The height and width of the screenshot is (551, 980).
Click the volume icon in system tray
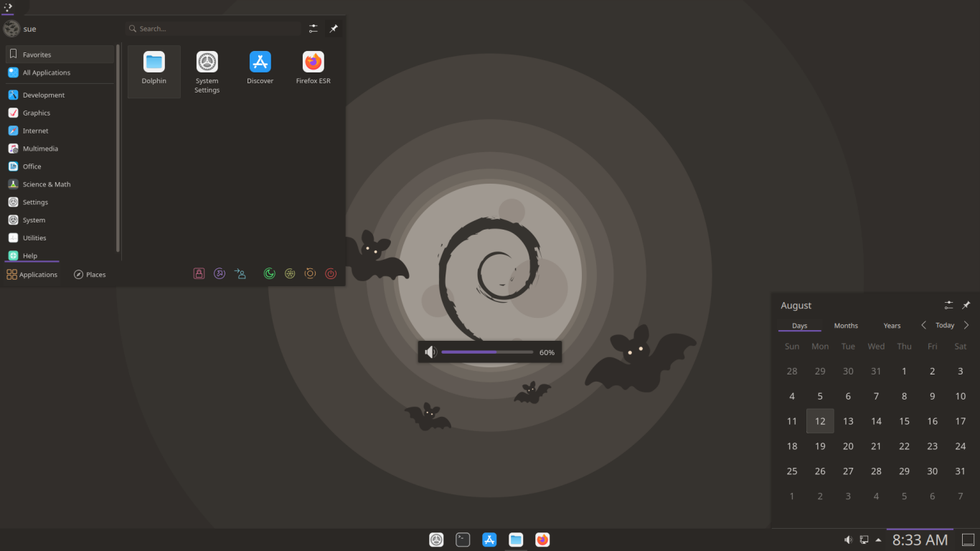pos(848,540)
